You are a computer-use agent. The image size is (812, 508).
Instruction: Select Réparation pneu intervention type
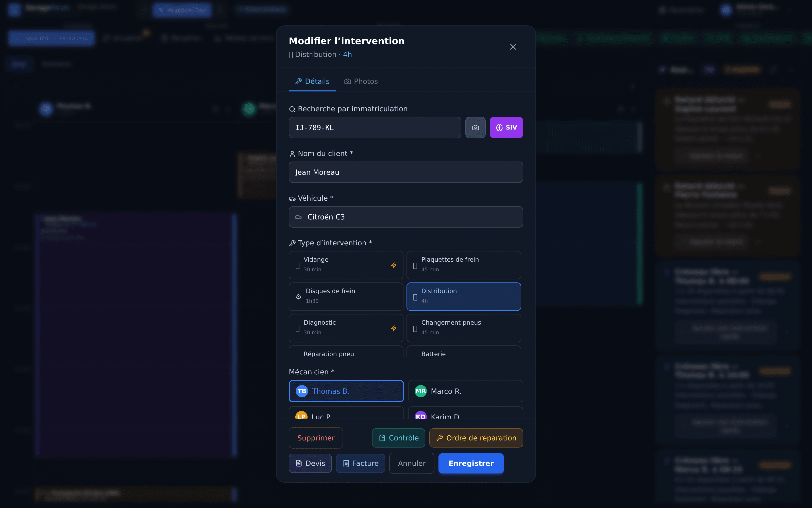[x=346, y=352]
